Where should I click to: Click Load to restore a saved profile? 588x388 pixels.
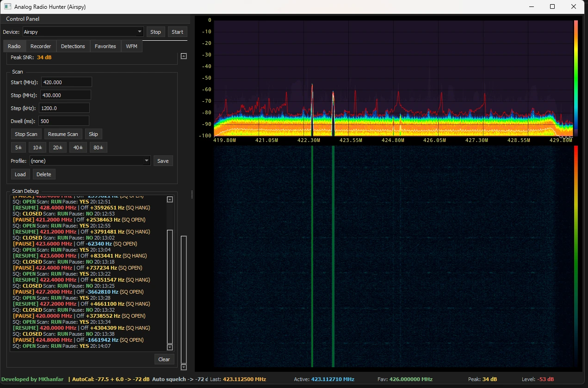point(20,174)
